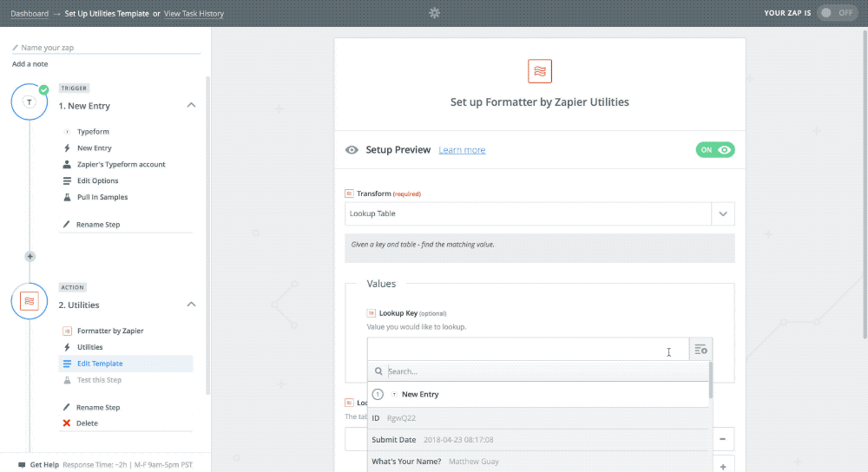Image resolution: width=868 pixels, height=472 pixels.
Task: Click the red Delete X icon in sidebar
Action: [67, 423]
